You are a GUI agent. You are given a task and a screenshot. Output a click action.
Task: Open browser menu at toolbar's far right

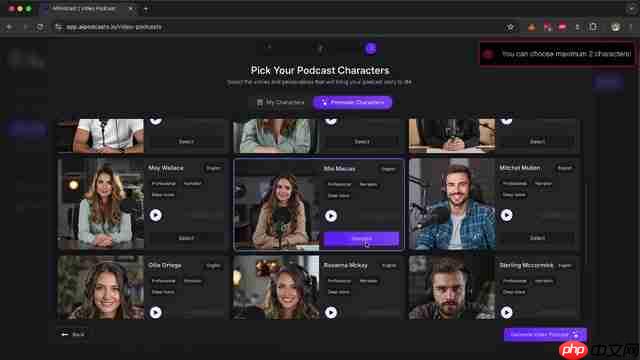631,27
